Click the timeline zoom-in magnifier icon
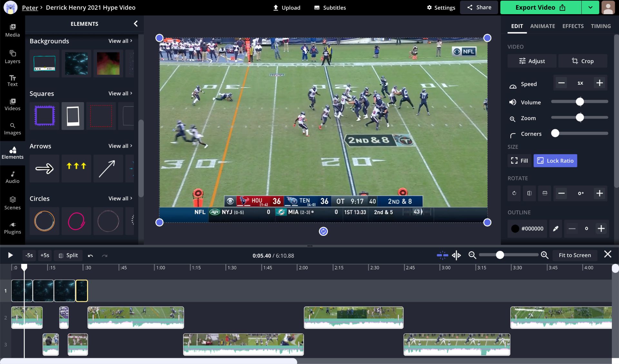 [545, 255]
